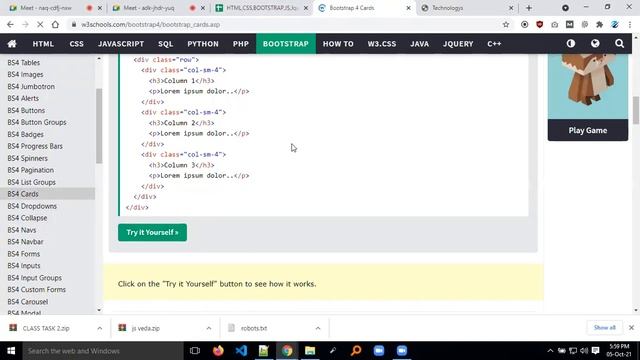The width and height of the screenshot is (640, 360).
Task: Click the address bar URL
Action: point(150,24)
